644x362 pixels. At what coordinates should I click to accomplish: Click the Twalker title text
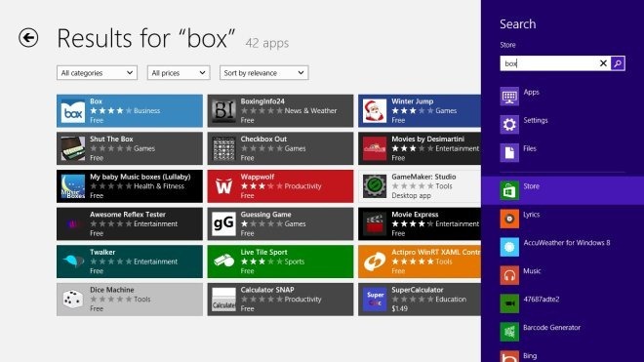[102, 252]
